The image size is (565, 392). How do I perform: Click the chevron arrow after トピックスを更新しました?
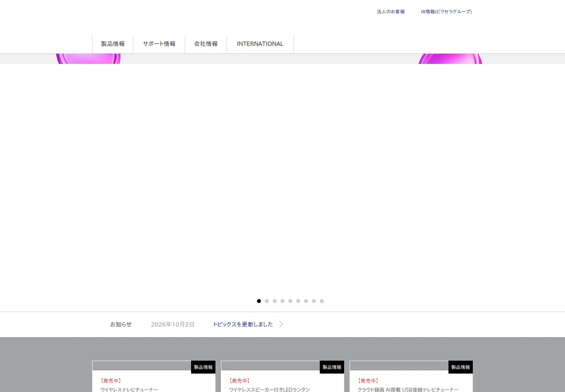(x=281, y=324)
